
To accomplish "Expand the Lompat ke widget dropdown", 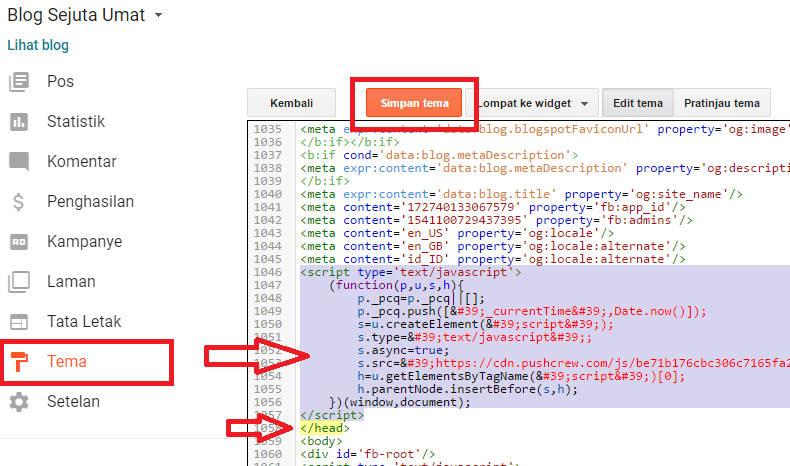I will click(532, 103).
